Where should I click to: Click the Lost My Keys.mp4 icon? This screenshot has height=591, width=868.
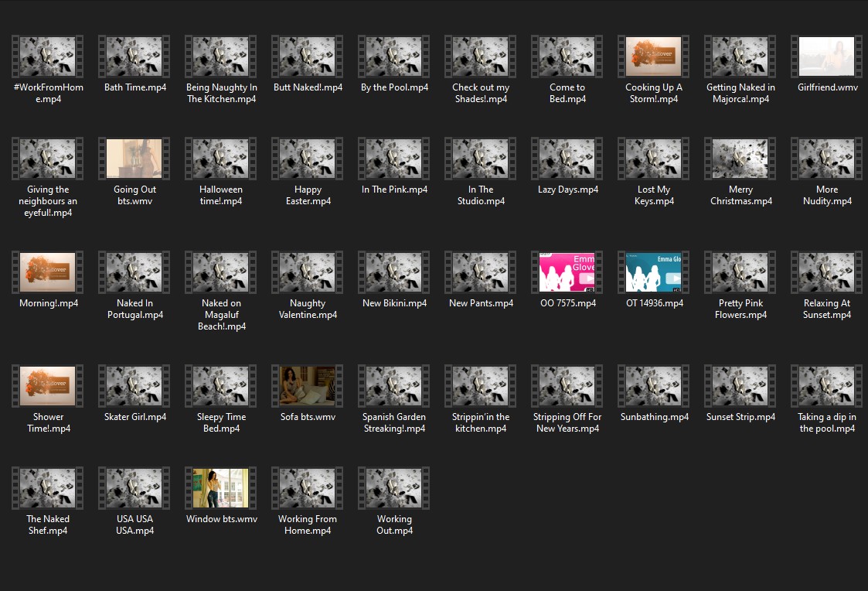(654, 159)
